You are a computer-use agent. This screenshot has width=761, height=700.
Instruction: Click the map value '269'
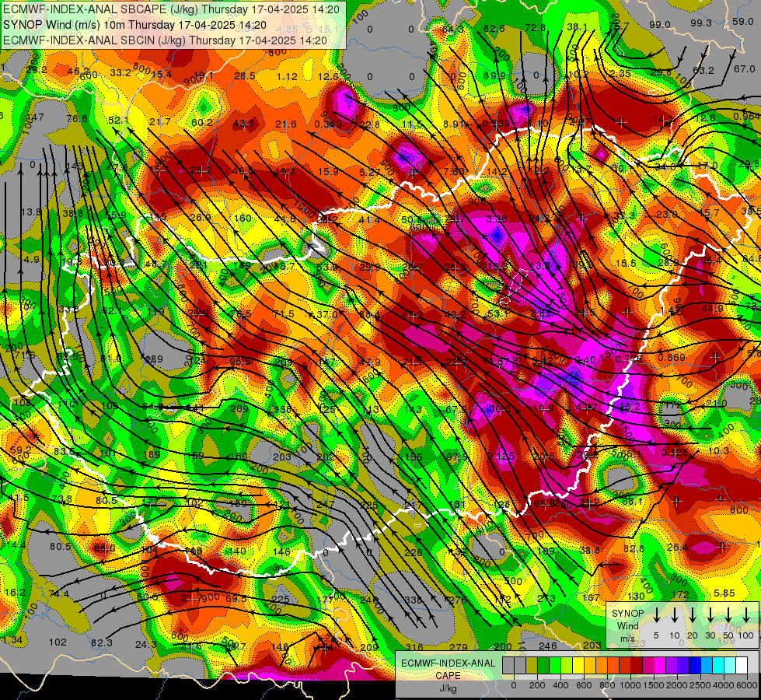pyautogui.click(x=239, y=408)
